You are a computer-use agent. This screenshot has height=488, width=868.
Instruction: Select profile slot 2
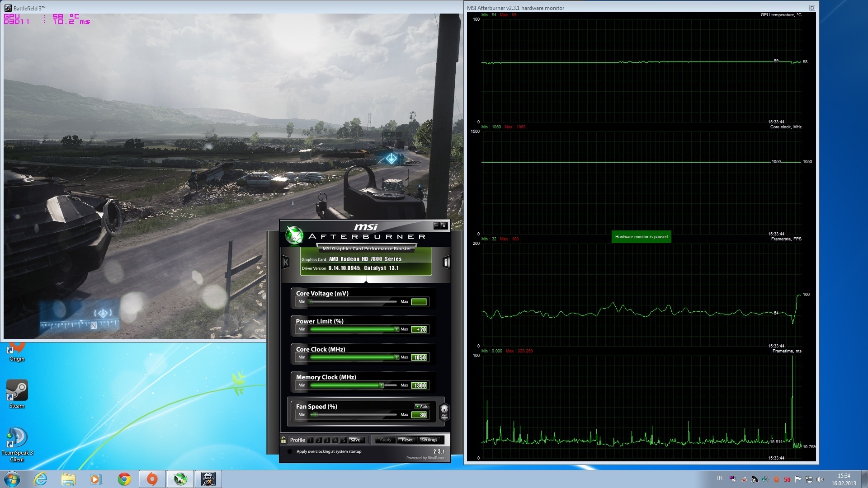coord(319,440)
